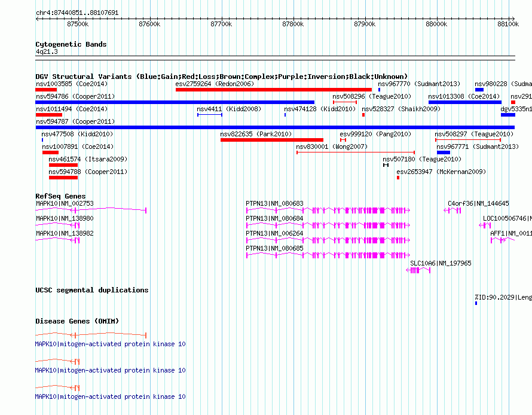532x415 pixels.
Task: Click the esv2759264 (Redon2006) label
Action: (x=215, y=84)
